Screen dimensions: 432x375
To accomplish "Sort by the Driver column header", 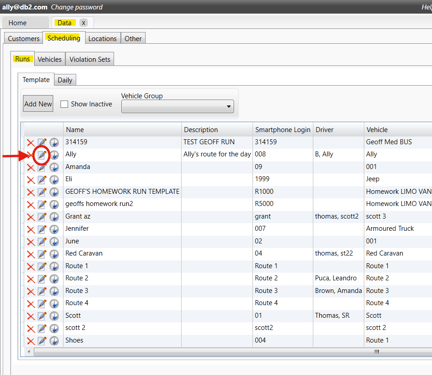I will click(339, 130).
